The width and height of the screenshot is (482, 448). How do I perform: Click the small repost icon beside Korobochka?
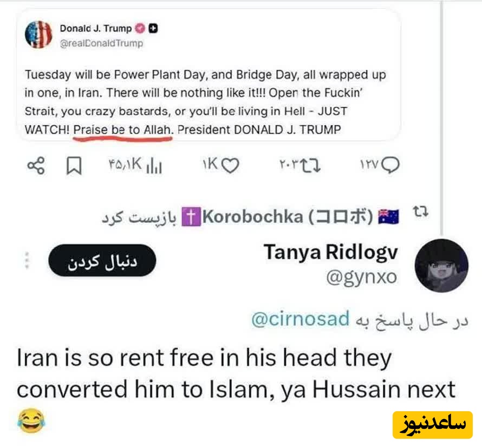(420, 212)
